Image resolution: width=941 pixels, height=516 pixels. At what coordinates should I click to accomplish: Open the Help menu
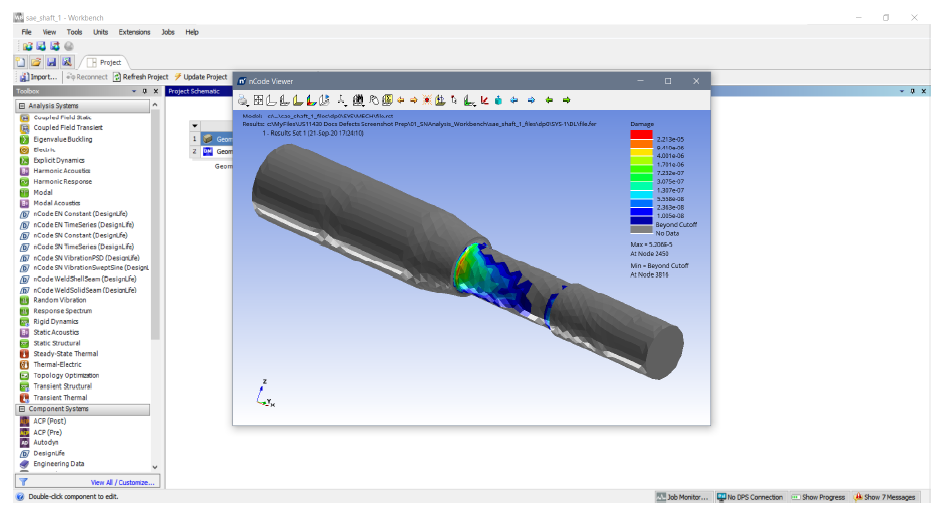192,32
